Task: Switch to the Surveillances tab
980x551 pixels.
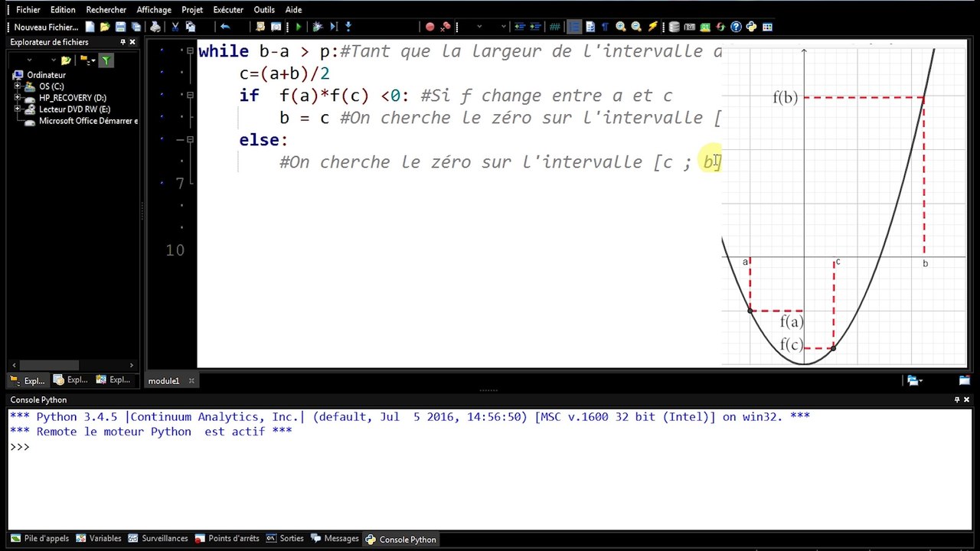Action: click(158, 539)
